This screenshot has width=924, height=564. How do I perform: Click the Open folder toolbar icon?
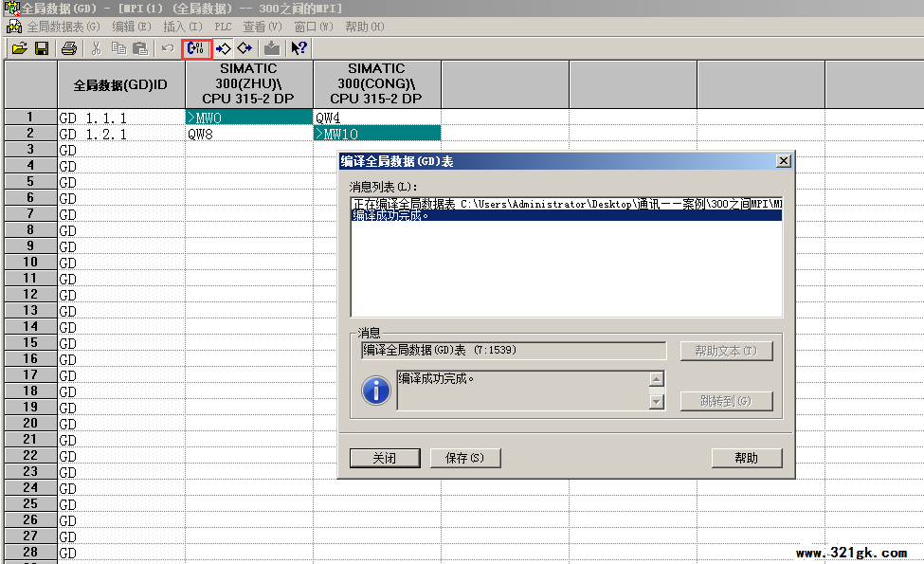[19, 48]
